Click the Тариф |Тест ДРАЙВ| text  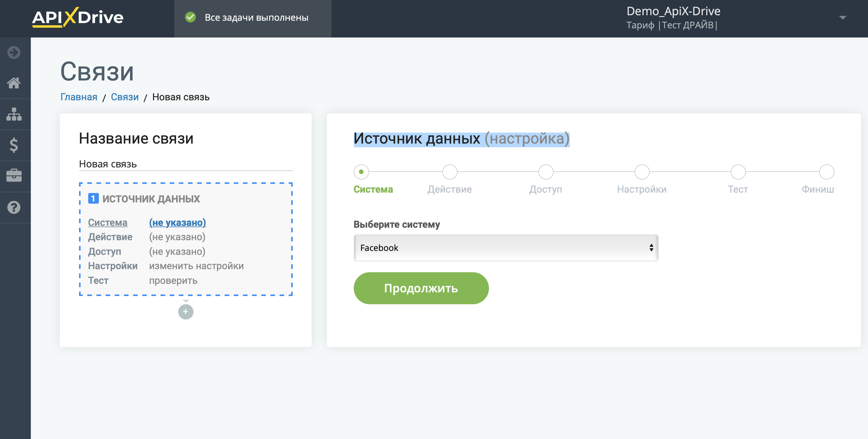tap(672, 25)
